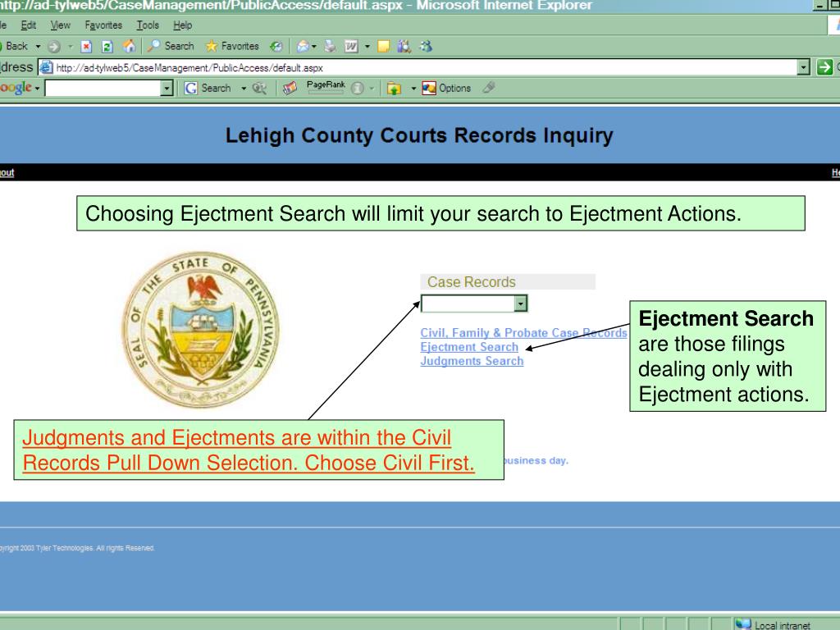
Task: Open the Google logo toolbar menu
Action: (x=20, y=88)
